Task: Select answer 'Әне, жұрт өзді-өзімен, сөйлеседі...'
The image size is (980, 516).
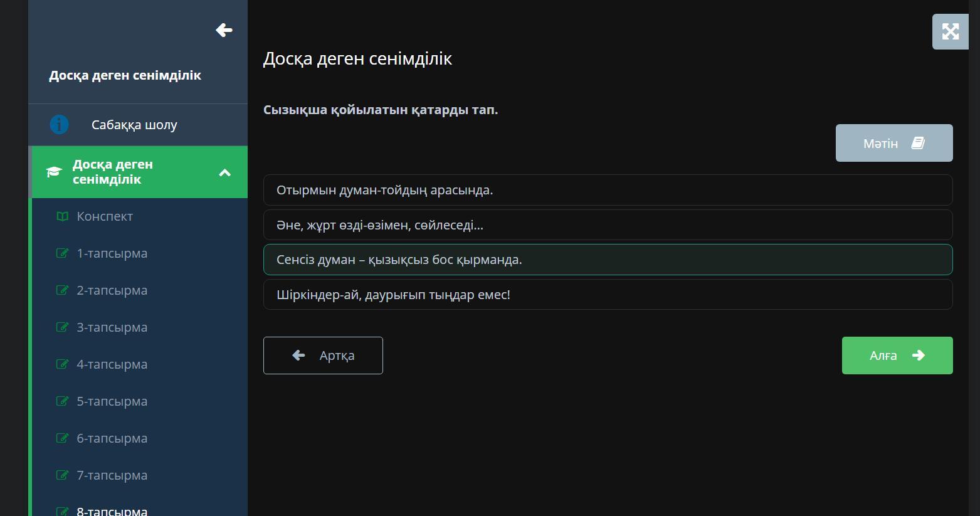Action: click(x=608, y=225)
